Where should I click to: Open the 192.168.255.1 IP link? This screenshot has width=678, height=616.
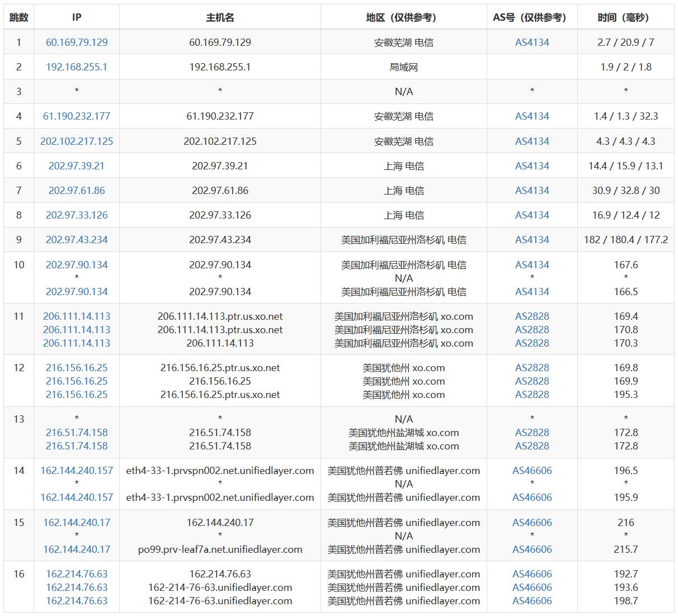[x=77, y=67]
